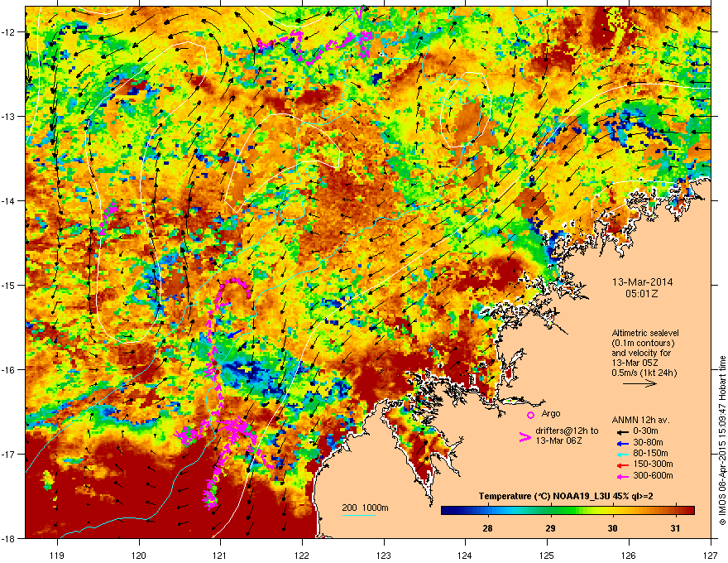728x563 pixels.
Task: Click the 'drifters@12h to' legend label
Action: 567,431
